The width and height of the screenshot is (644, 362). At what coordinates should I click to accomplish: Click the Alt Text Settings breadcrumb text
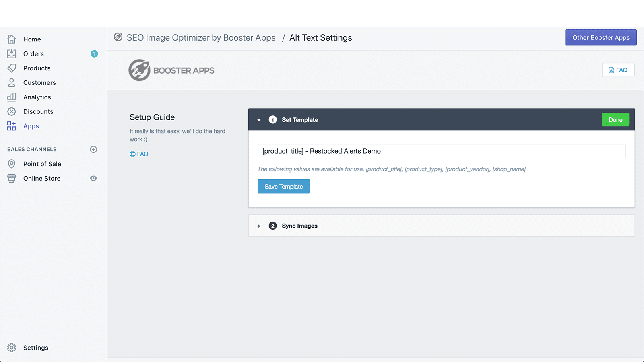321,37
